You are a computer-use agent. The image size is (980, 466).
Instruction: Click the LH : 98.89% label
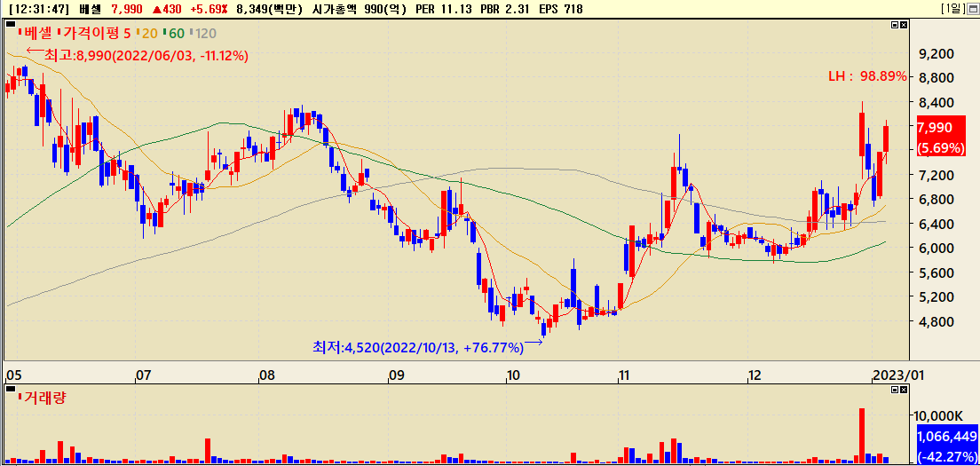pyautogui.click(x=867, y=76)
